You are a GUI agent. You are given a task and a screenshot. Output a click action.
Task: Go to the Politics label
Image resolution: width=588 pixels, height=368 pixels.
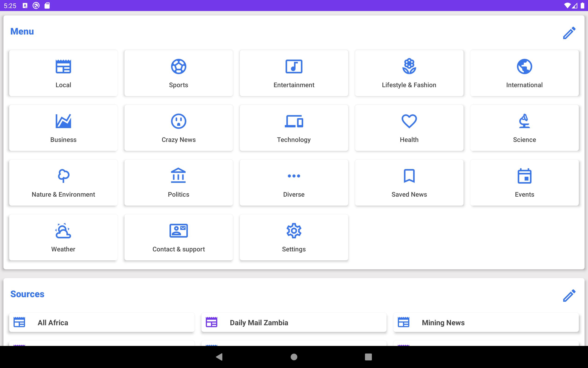[179, 195]
